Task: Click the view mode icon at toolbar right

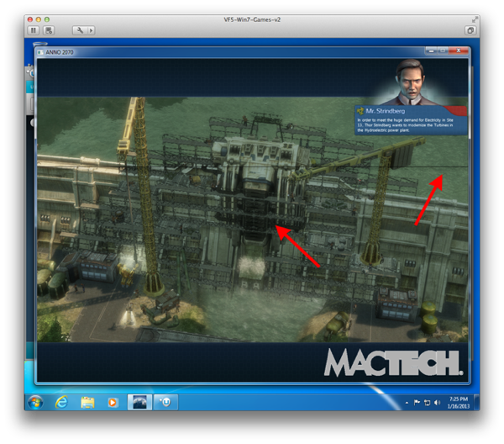Action: click(x=470, y=29)
